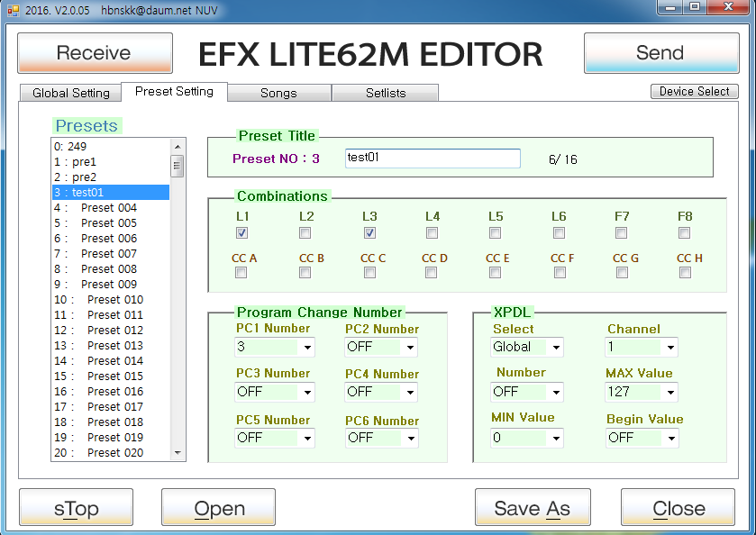This screenshot has width=756, height=535.
Task: Check the CC D checkbox
Action: pos(431,273)
